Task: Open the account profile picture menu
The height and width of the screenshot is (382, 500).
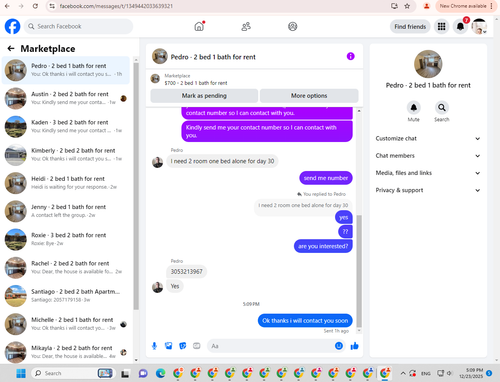Action: coord(479,26)
